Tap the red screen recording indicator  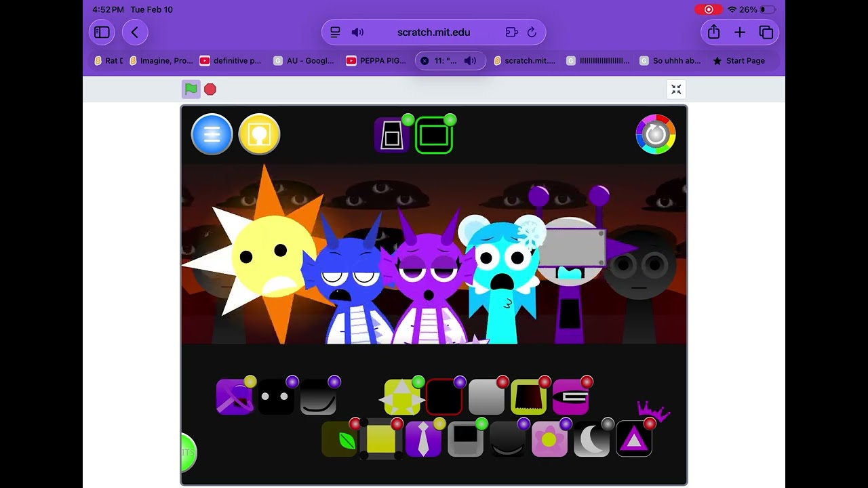click(709, 9)
